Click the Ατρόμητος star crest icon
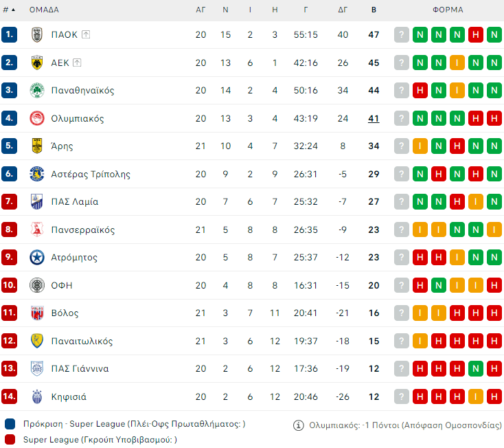The height and width of the screenshot is (448, 504). coord(37,258)
